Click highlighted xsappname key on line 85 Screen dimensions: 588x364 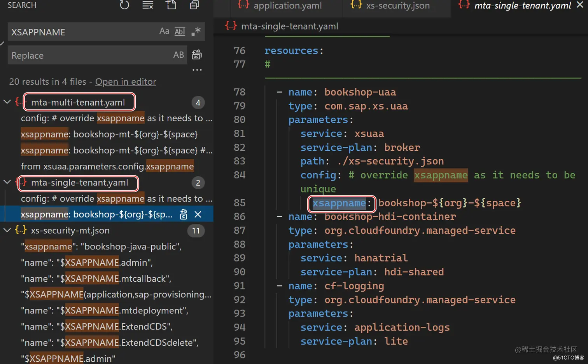pos(339,203)
